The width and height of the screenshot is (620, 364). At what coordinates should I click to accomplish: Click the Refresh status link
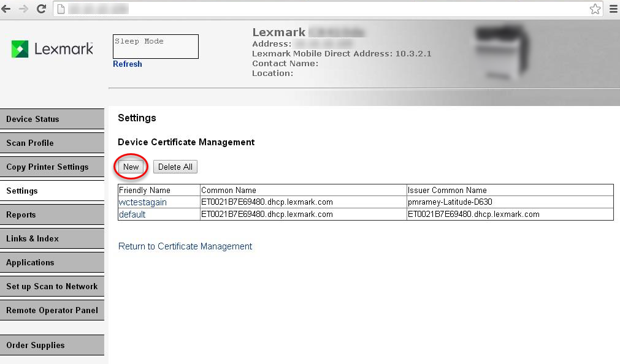(x=128, y=64)
